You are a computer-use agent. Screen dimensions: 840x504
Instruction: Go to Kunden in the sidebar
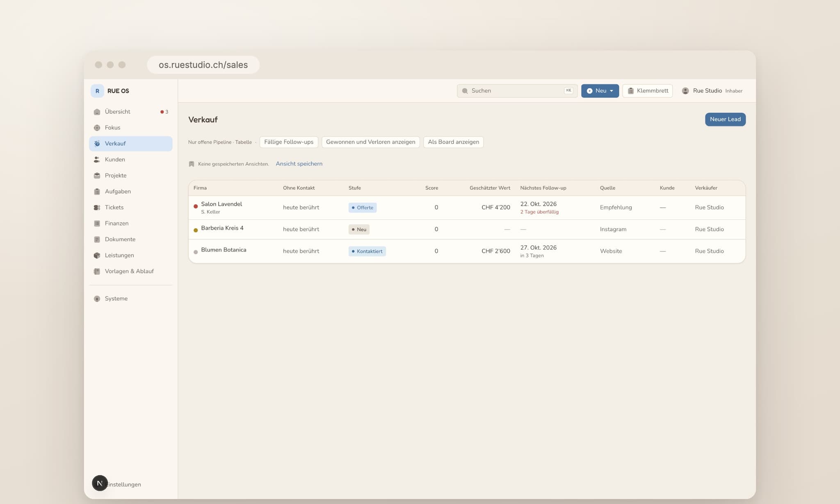(131, 160)
